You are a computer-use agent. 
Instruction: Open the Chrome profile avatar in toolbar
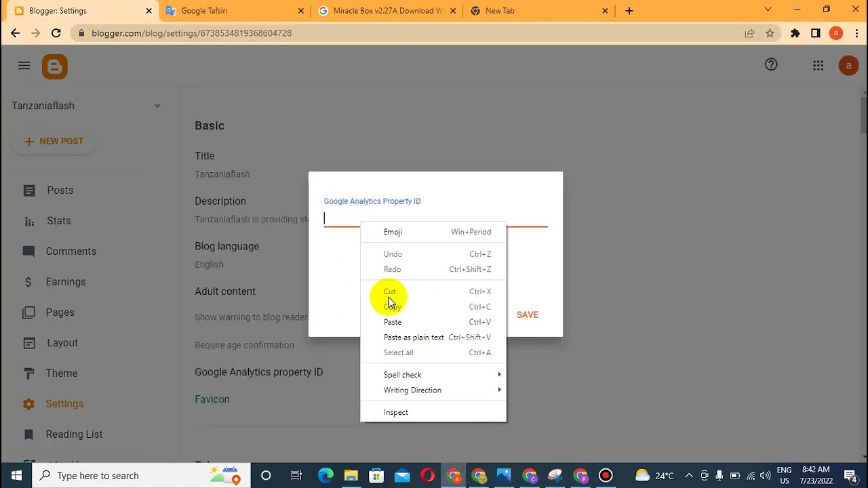click(836, 33)
